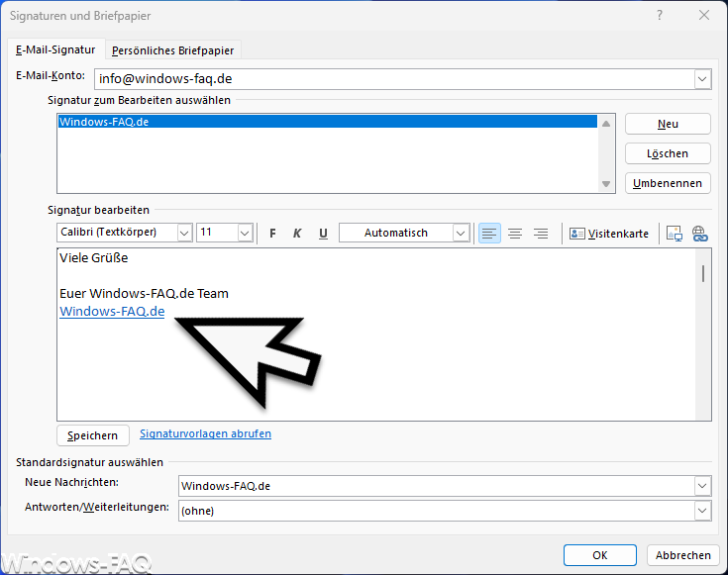728x575 pixels.
Task: Open the Signaturvorlagen abrufen link
Action: [206, 433]
